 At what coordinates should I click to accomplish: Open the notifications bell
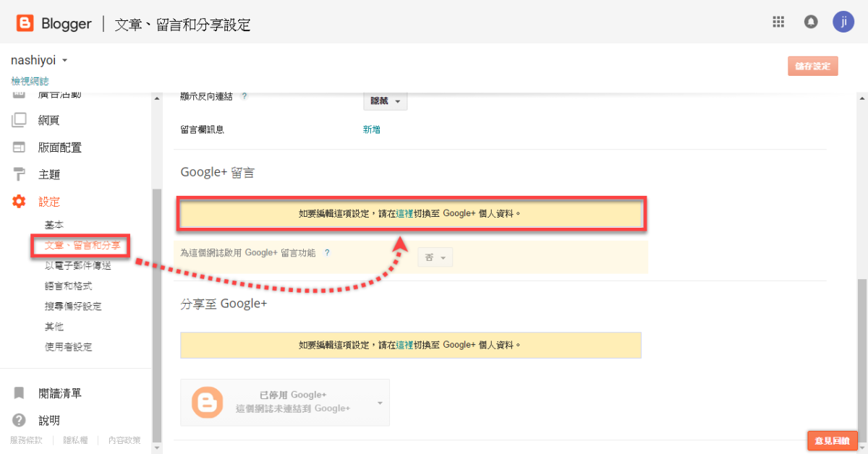[811, 22]
